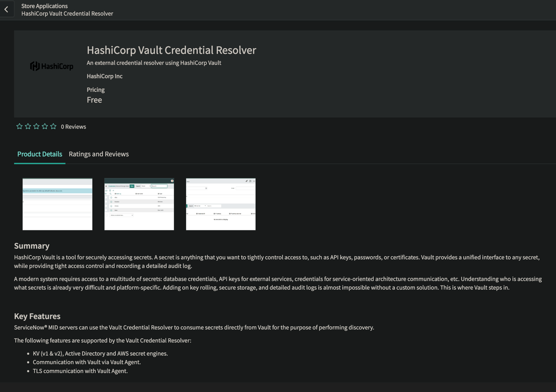Click the Store Applications breadcrumb
Screen dimensions: 556x392
pos(44,6)
